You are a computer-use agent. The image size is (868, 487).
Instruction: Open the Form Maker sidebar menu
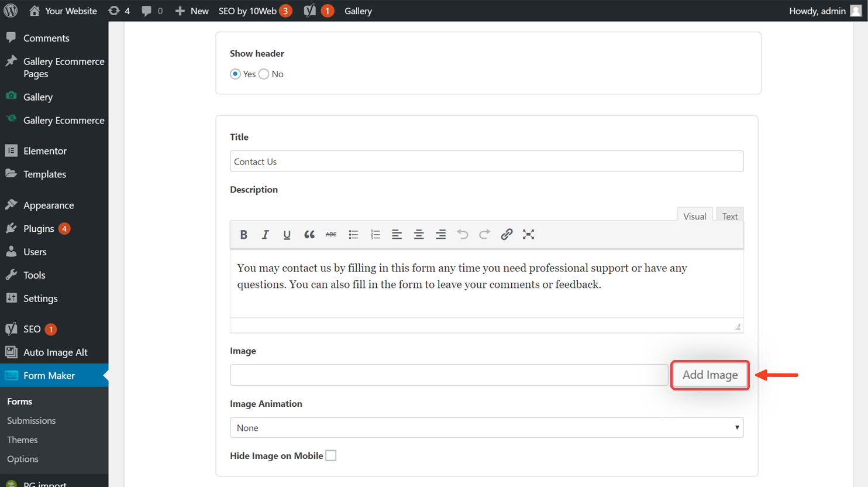(x=54, y=375)
